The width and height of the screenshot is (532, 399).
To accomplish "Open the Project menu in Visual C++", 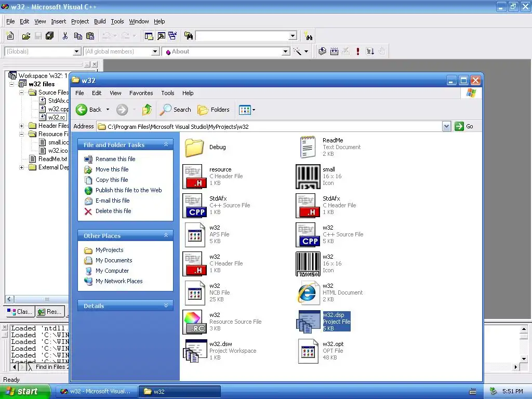I will pos(80,21).
